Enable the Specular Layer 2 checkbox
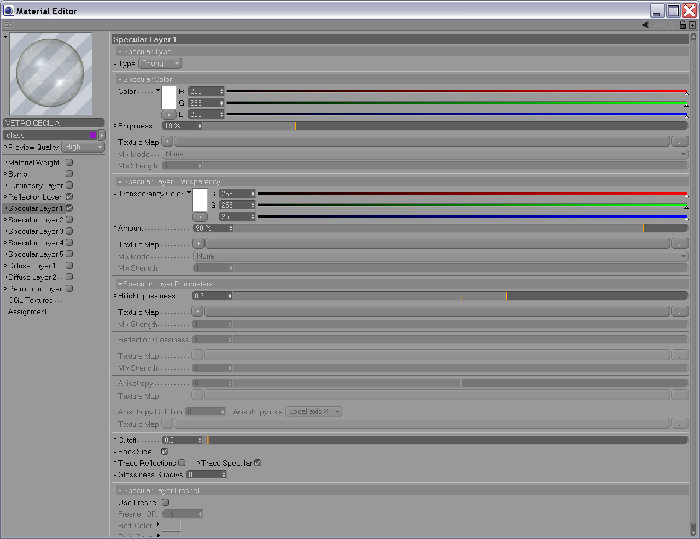This screenshot has width=700, height=539. click(x=69, y=220)
